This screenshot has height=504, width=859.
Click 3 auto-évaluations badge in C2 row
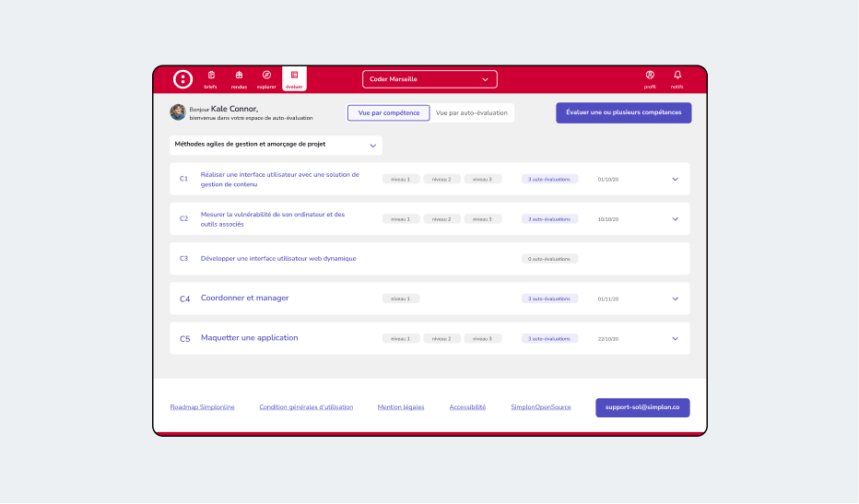(x=549, y=219)
